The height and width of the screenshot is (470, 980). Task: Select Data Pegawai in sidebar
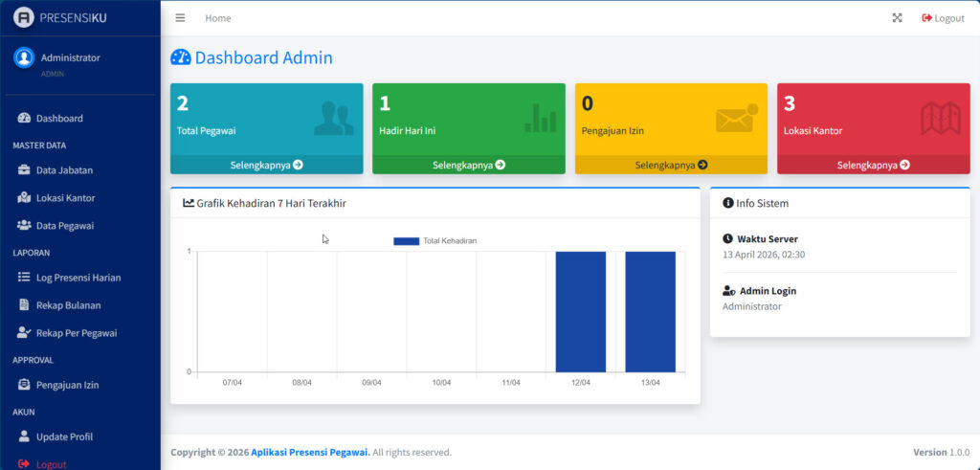click(65, 226)
